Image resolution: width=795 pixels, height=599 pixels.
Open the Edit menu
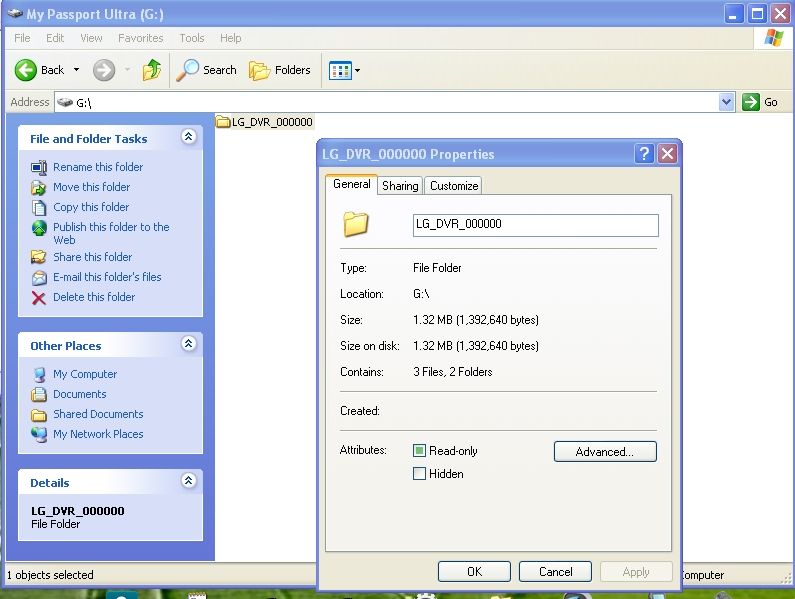[x=55, y=38]
